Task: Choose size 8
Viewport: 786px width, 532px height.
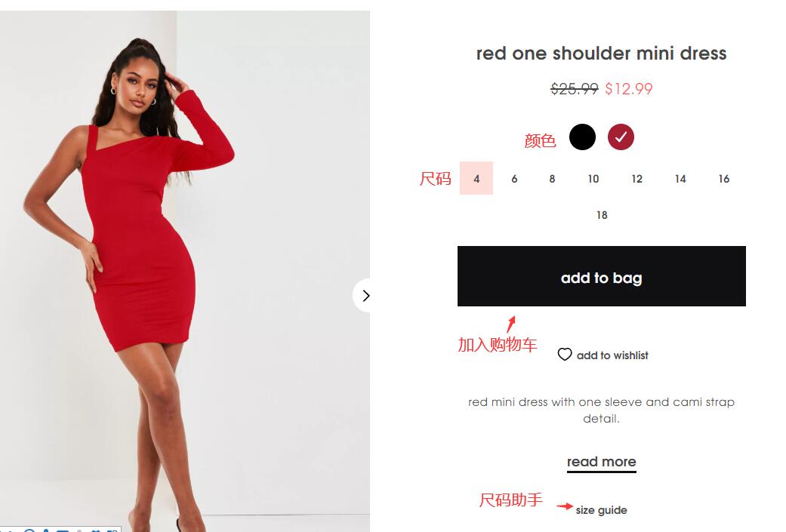Action: click(552, 179)
